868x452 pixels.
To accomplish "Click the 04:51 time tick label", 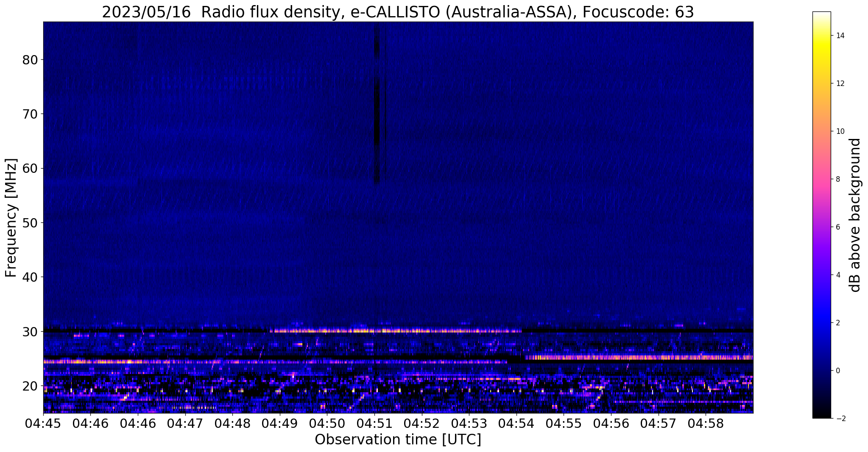I will (374, 423).
